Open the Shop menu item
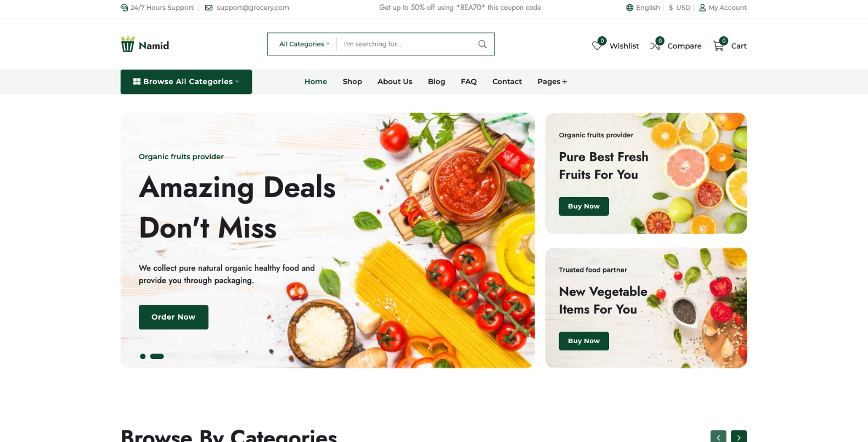 352,82
